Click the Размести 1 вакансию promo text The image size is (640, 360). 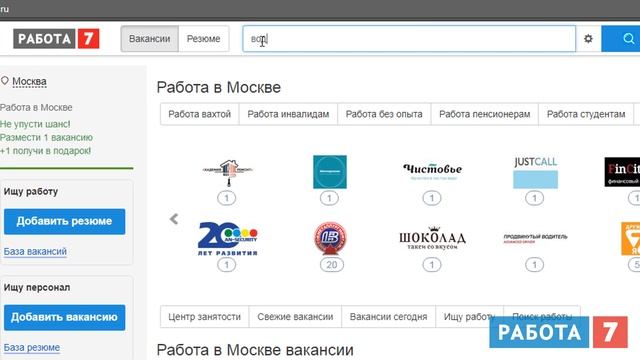[46, 138]
